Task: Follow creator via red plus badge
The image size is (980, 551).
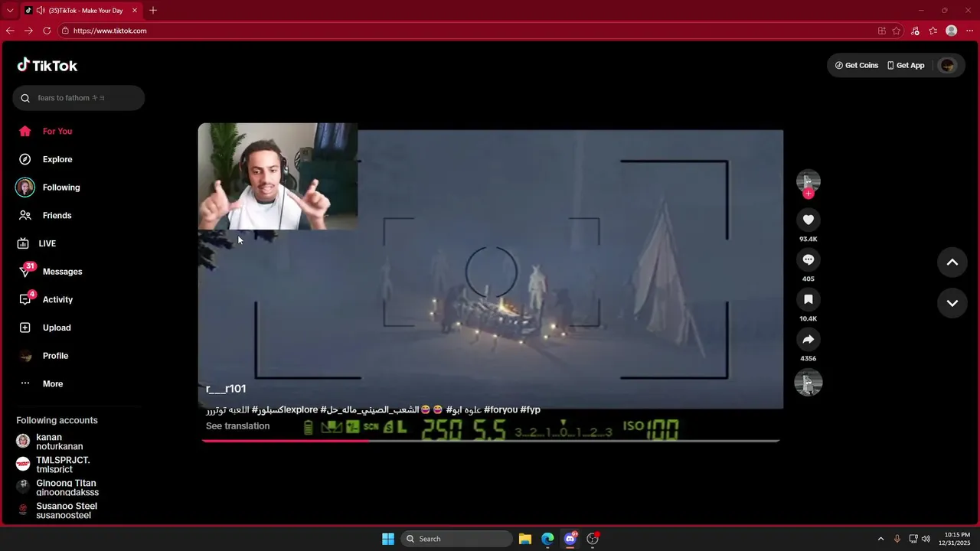Action: 808,194
